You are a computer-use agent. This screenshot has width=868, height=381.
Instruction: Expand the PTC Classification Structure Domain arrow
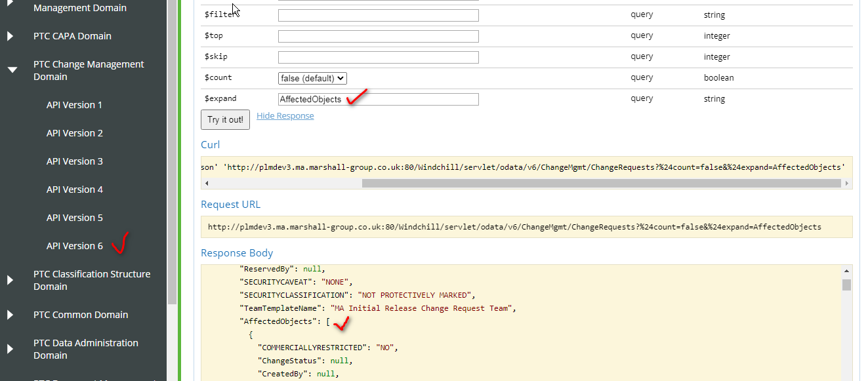[x=9, y=279]
